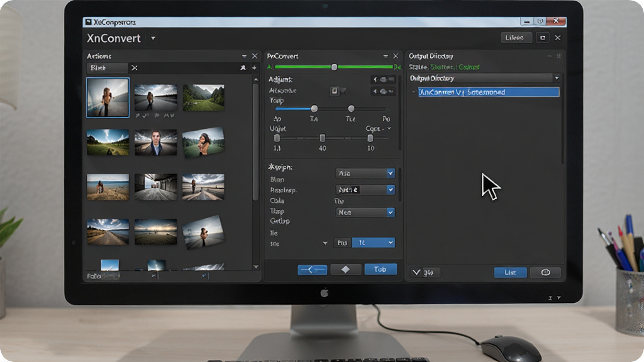This screenshot has height=362, width=644.
Task: Click the blue 'Tob' button
Action: (x=380, y=269)
